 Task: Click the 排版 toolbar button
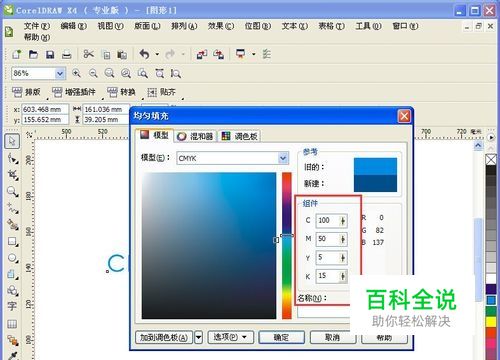(x=26, y=92)
